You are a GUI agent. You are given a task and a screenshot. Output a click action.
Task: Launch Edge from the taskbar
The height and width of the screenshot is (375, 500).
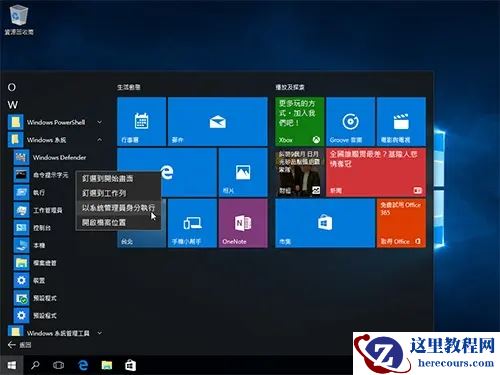click(83, 366)
